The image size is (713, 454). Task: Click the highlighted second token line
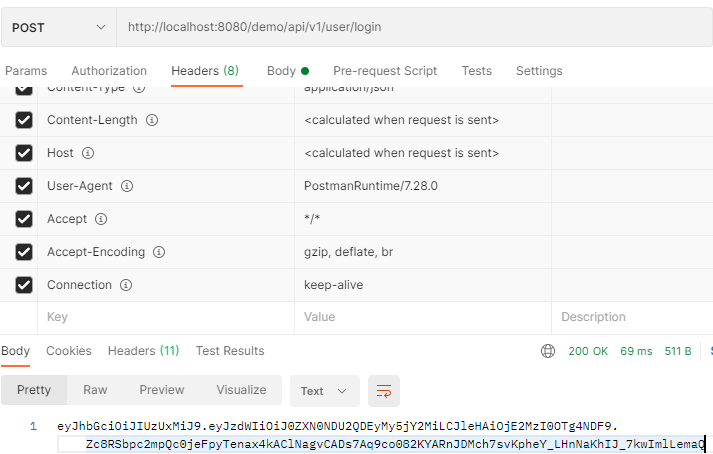pyautogui.click(x=395, y=444)
